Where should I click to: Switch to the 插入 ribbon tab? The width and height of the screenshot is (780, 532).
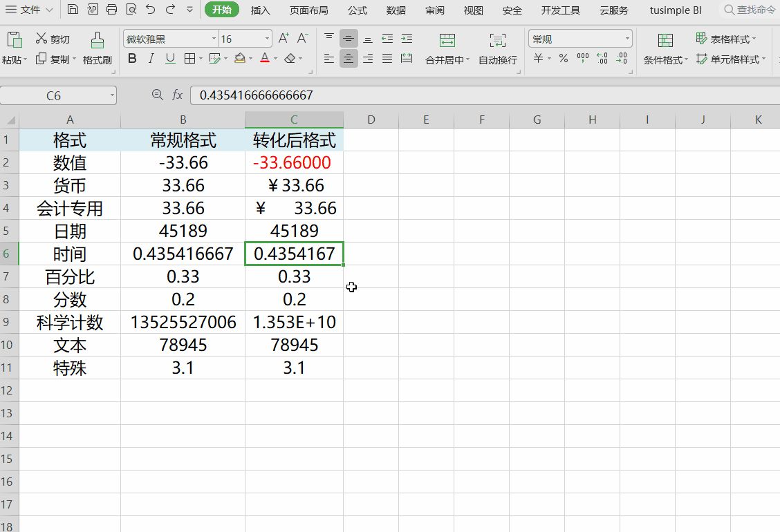(261, 10)
